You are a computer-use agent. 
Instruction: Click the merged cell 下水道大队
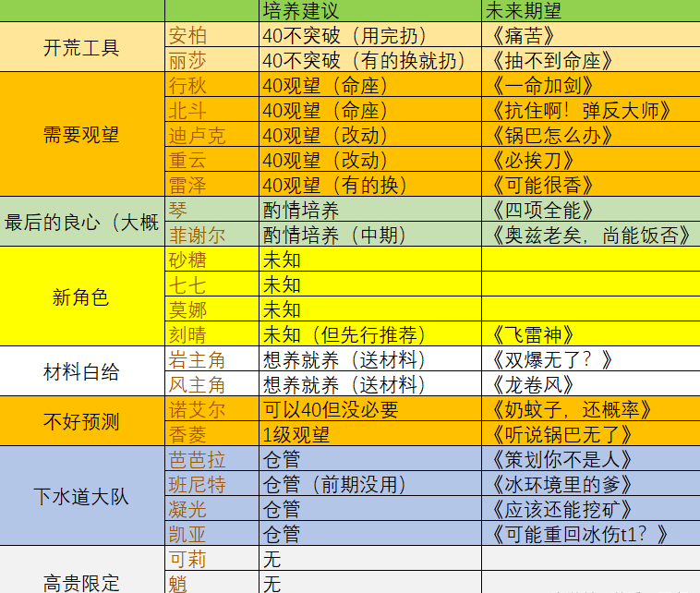coord(82,495)
